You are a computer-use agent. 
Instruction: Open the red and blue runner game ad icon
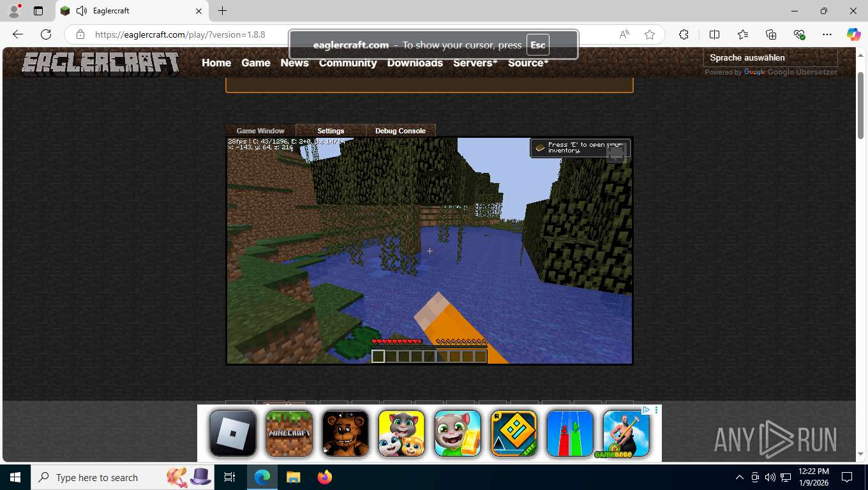pyautogui.click(x=570, y=433)
